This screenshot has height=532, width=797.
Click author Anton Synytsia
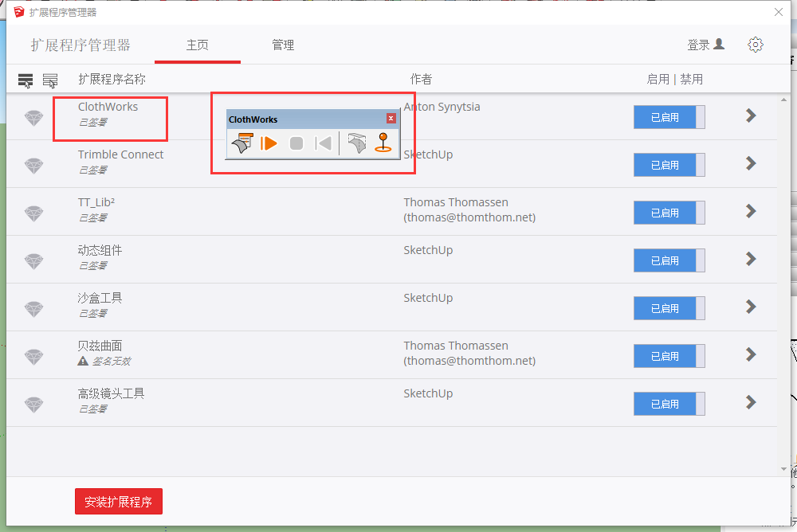pyautogui.click(x=442, y=107)
